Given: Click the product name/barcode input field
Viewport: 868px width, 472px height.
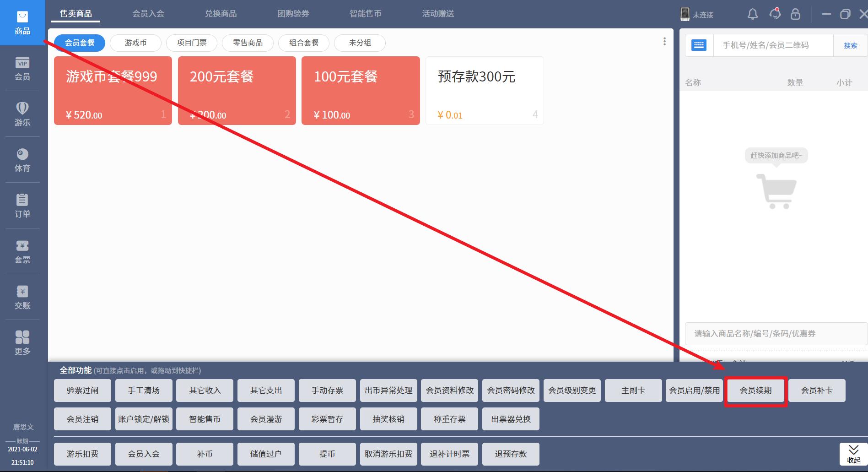Looking at the screenshot, I should pos(776,333).
